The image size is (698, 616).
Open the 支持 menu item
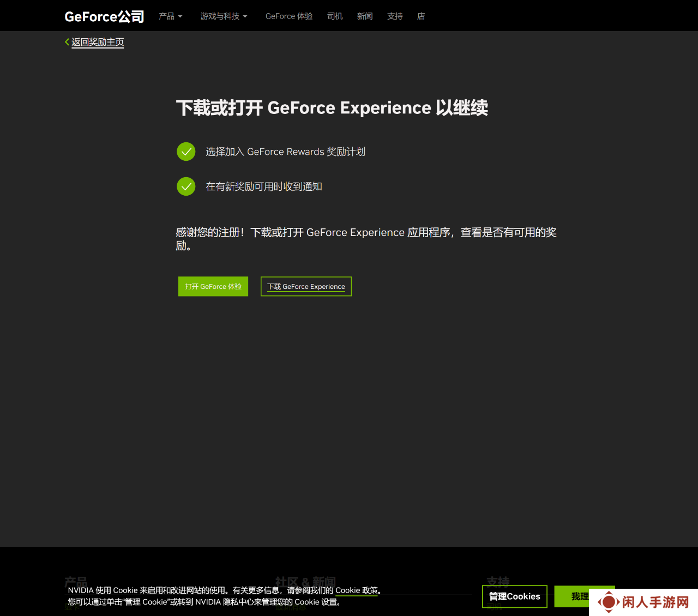point(395,16)
